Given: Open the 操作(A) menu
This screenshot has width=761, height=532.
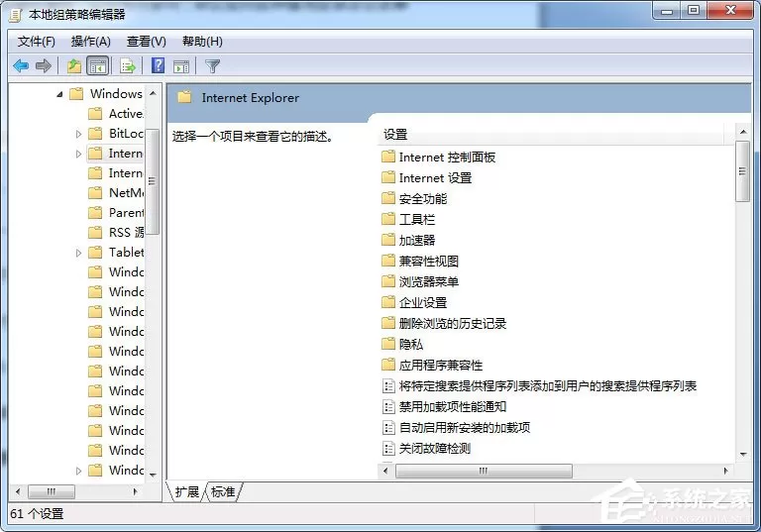Looking at the screenshot, I should (91, 42).
